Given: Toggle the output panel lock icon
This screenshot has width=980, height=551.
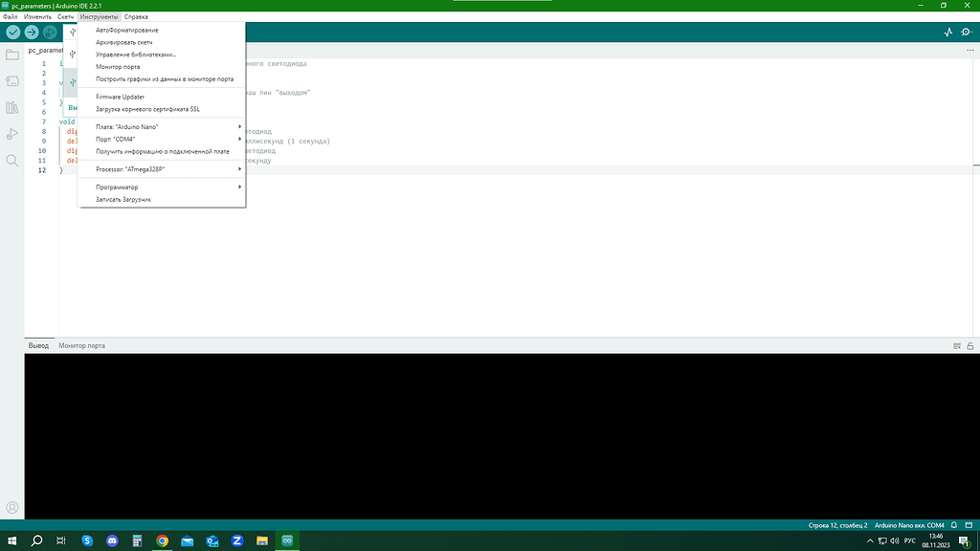Looking at the screenshot, I should (x=969, y=345).
